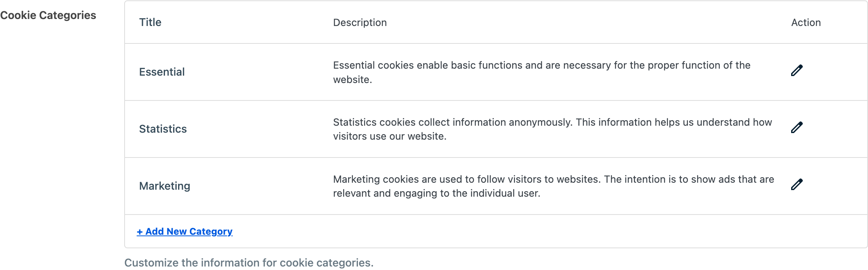Click the edit pencil for Marketing category
This screenshot has height=270, width=868.
pos(796,184)
